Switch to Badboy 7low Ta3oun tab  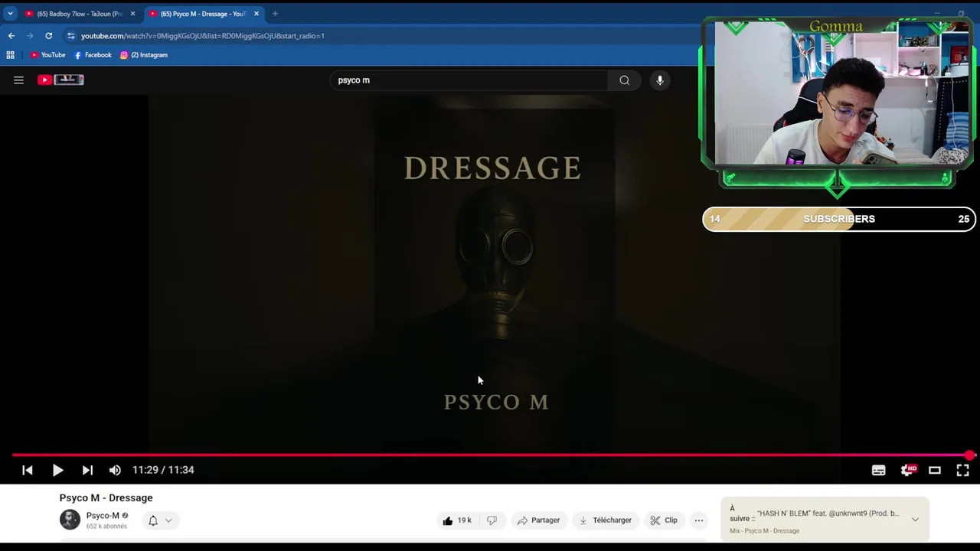pos(80,14)
